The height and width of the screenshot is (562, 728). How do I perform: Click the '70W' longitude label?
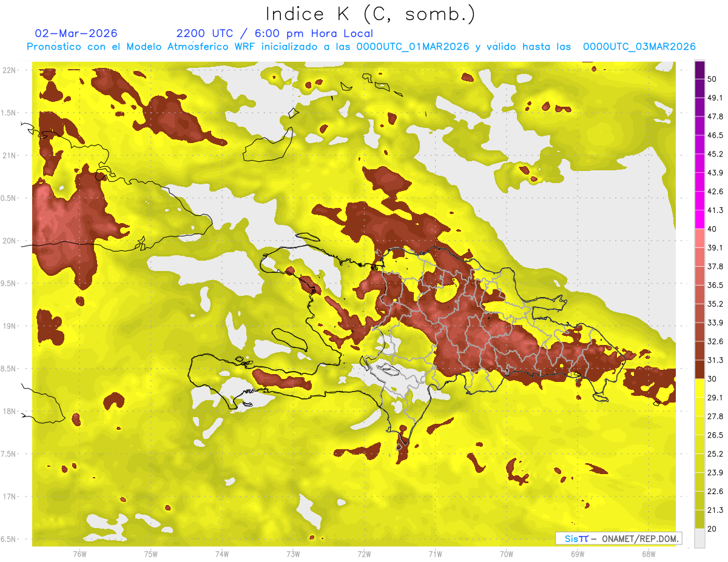(x=507, y=554)
